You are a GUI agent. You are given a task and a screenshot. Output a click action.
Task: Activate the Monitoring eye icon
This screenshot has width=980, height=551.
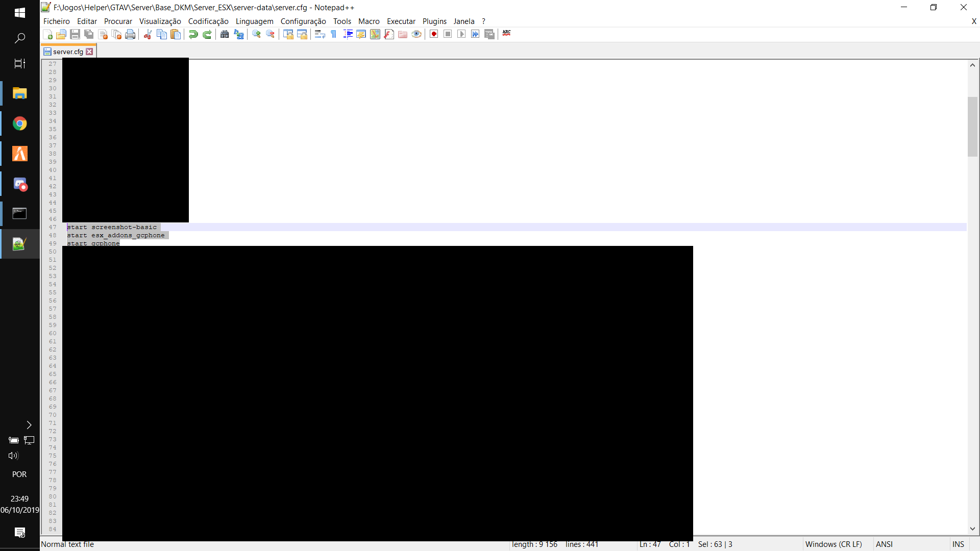coord(416,34)
